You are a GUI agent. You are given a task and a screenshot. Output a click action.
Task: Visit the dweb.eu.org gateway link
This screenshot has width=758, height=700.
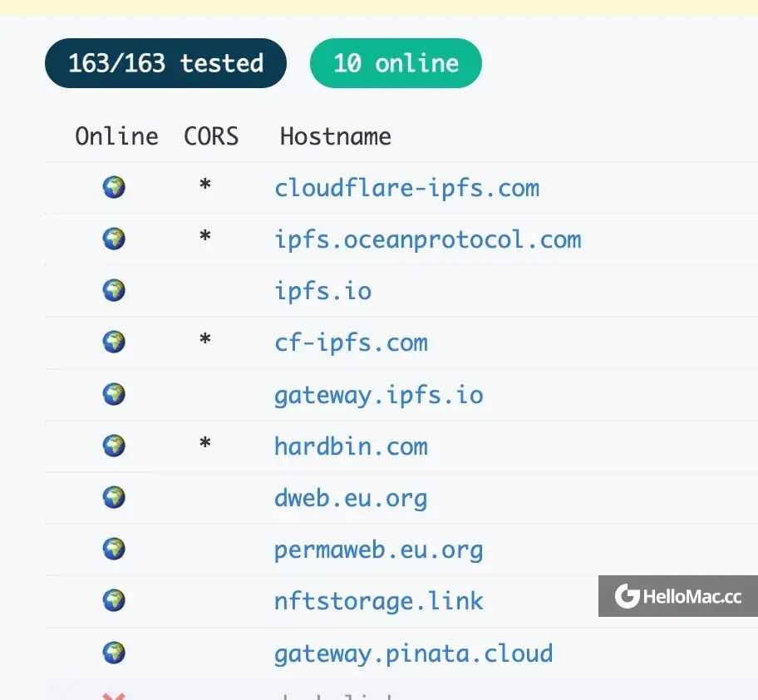pyautogui.click(x=351, y=499)
